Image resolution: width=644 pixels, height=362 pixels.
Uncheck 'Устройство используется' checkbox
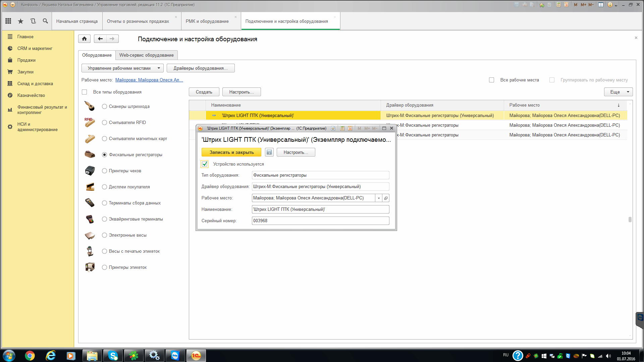coord(205,164)
